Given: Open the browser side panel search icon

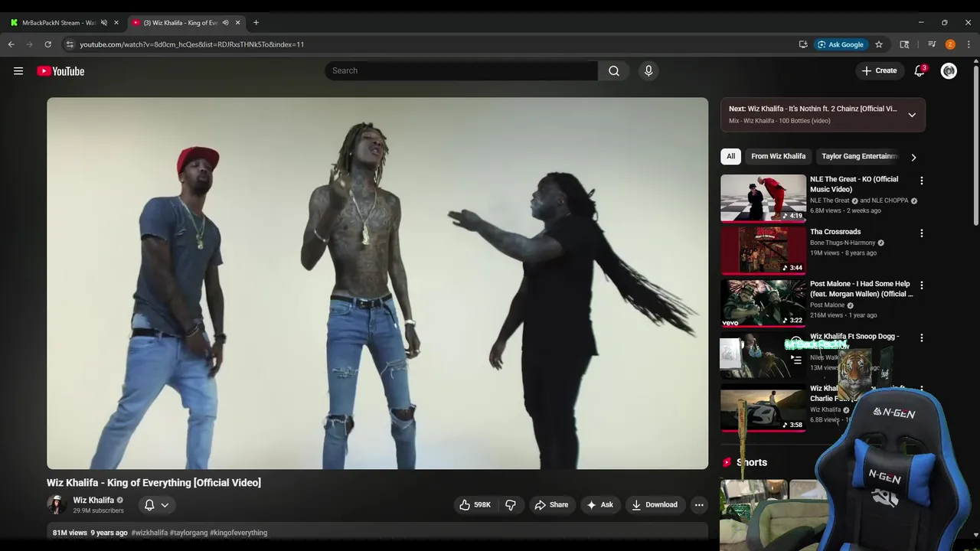Looking at the screenshot, I should [904, 44].
